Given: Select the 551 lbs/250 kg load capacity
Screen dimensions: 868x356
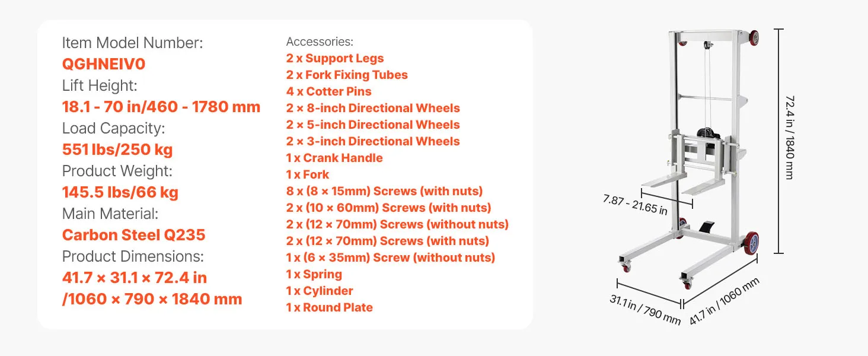Looking at the screenshot, I should (x=117, y=150).
